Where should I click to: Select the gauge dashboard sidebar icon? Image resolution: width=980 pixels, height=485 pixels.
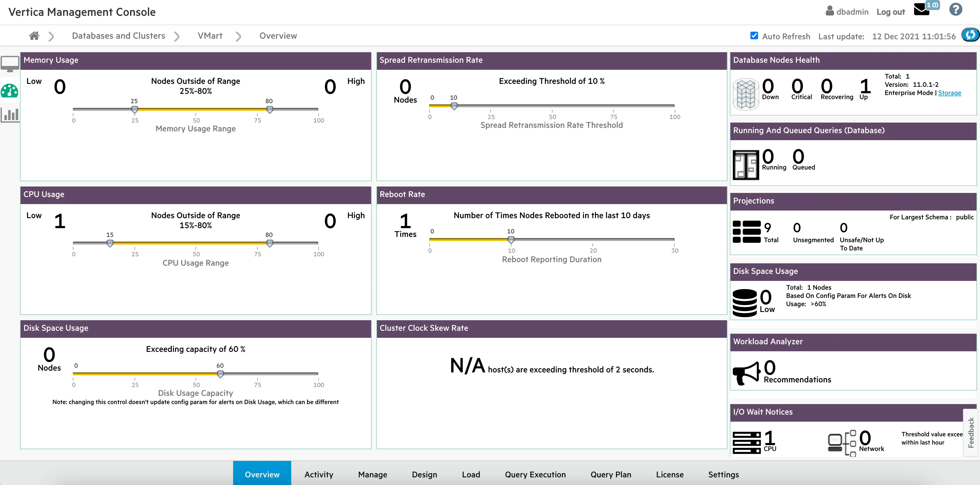pos(9,91)
